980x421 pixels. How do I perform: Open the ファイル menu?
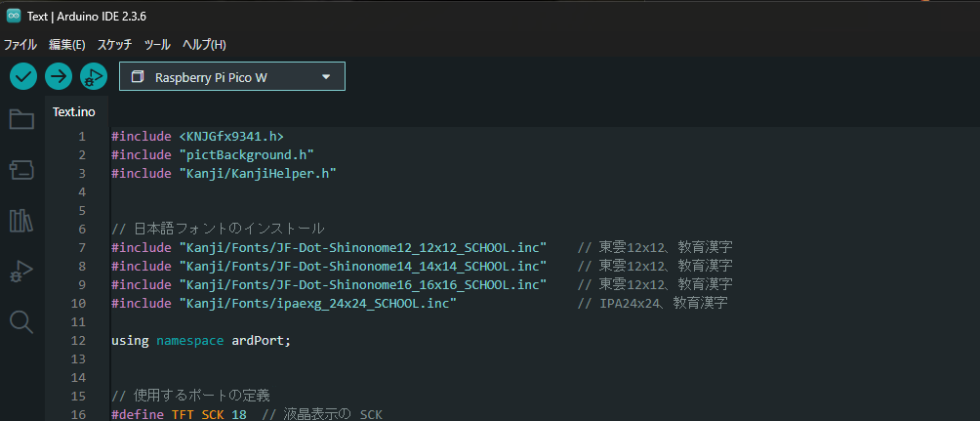pyautogui.click(x=20, y=44)
